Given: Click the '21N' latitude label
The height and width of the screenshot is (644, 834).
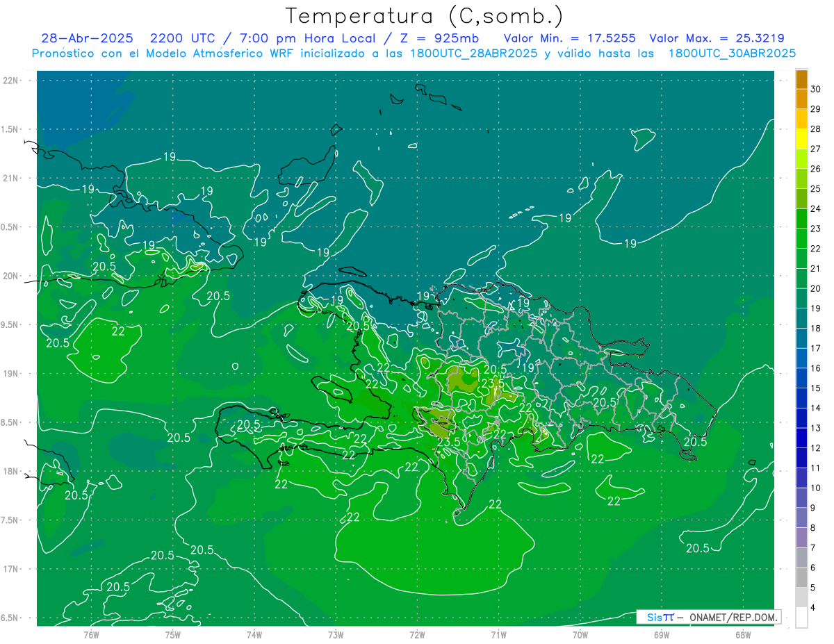Looking at the screenshot, I should point(11,178).
